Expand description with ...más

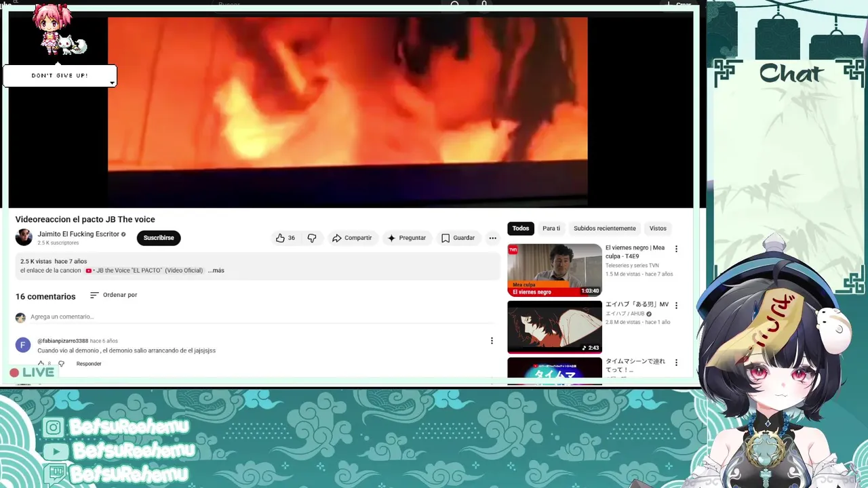tap(216, 270)
